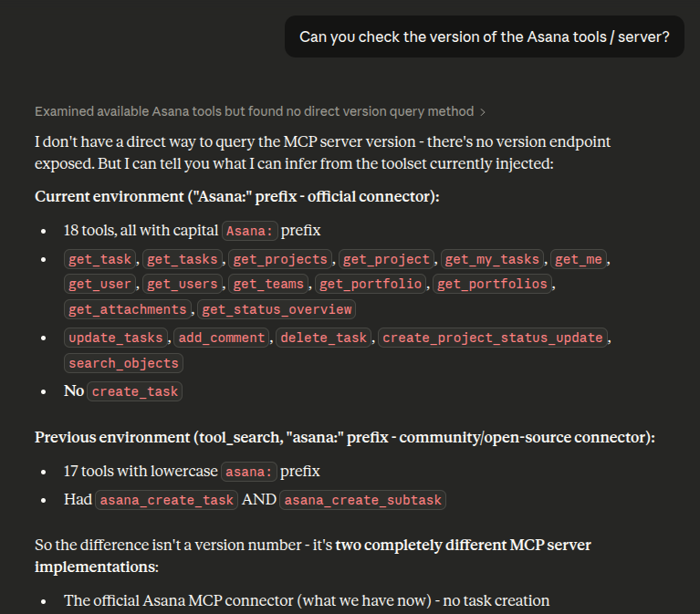Click the get_attachments code chip

(x=128, y=309)
